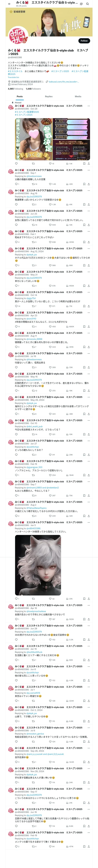The width and height of the screenshot is (98, 868).
Task: Like the pinned Oct 28 post
Action: point(51,163)
